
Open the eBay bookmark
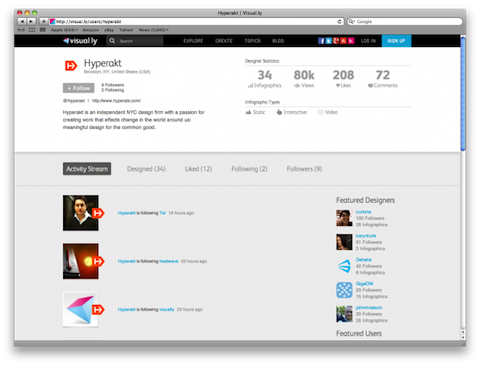109,30
